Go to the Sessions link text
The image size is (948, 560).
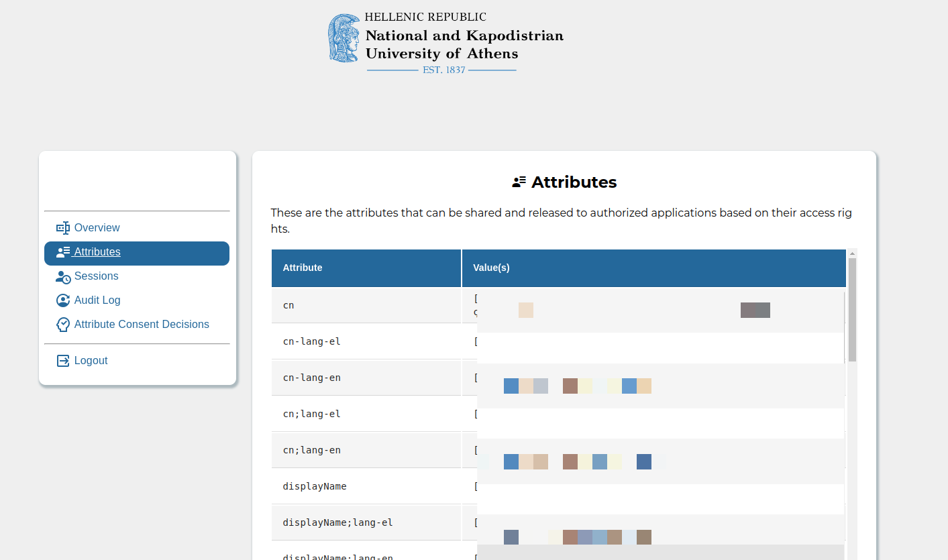coord(96,276)
